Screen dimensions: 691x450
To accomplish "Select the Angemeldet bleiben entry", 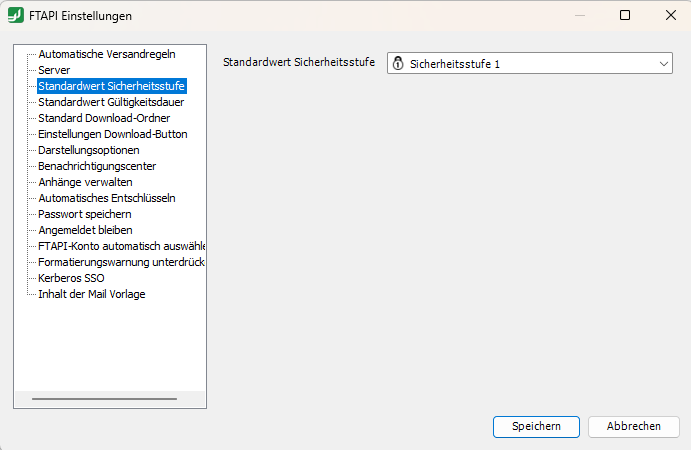I will [85, 230].
